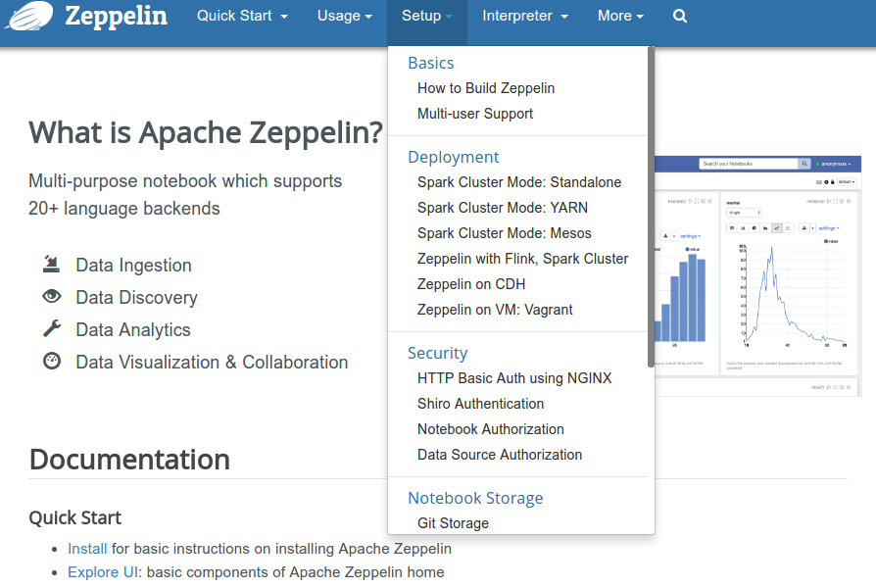Click the Zeppelin airship logo icon
Image resolution: width=876 pixels, height=588 pixels.
click(x=29, y=15)
